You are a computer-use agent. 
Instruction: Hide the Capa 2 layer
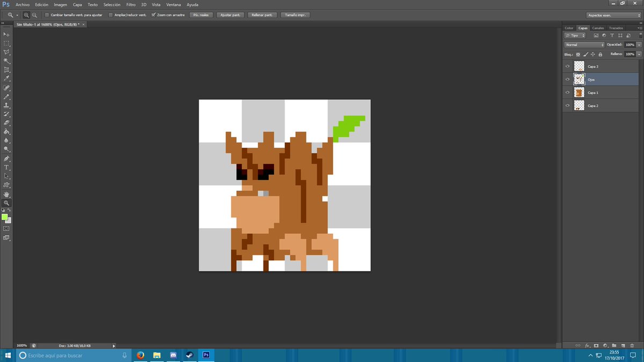567,106
